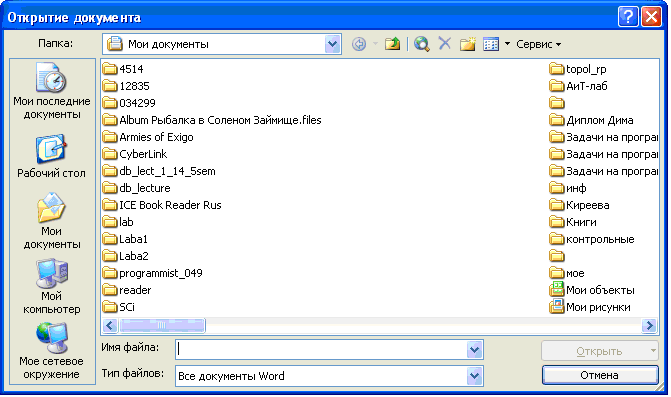Open Мои последние документы in sidebar
This screenshot has width=671, height=397.
(52, 91)
